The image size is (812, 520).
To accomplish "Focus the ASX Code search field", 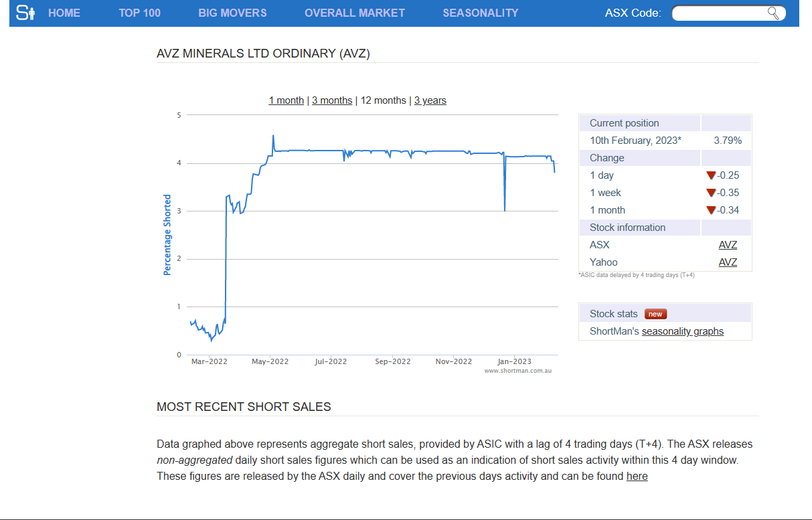I will pyautogui.click(x=720, y=13).
